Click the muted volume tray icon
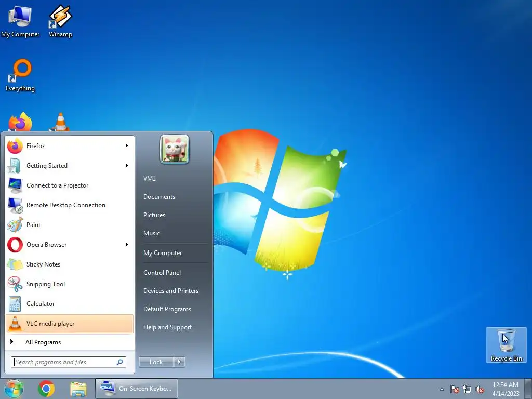 coord(480,389)
